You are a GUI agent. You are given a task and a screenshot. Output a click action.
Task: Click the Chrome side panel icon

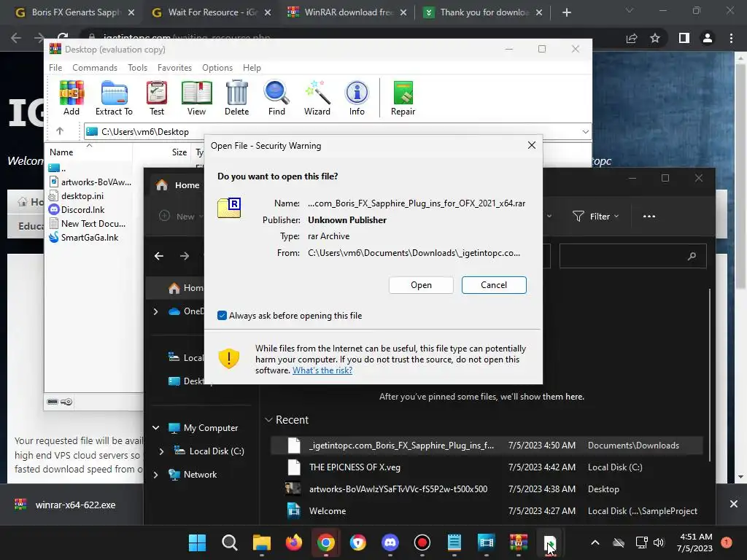tap(684, 38)
